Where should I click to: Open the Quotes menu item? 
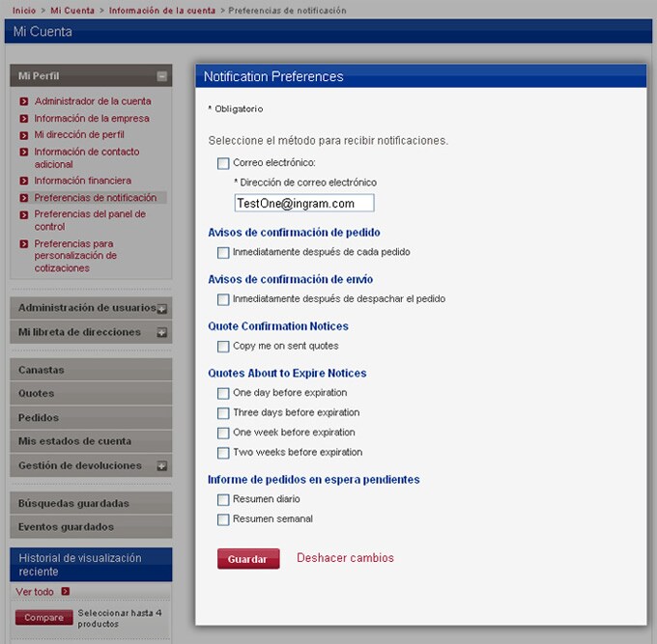click(91, 394)
